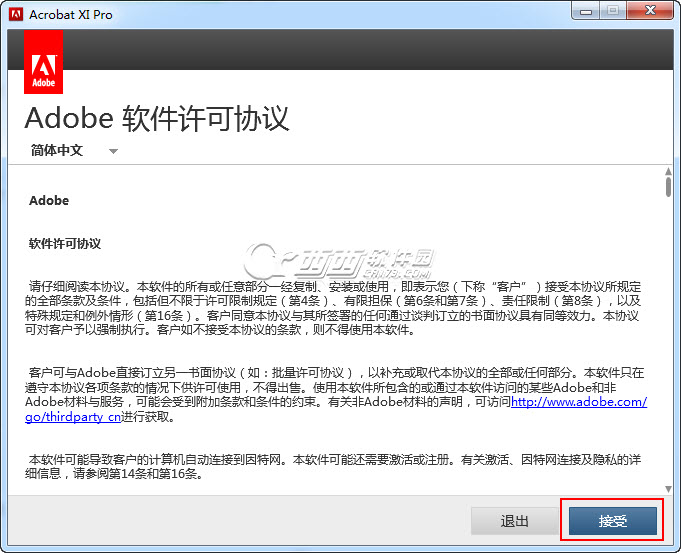Minimize the Acrobat XI Pro window
Image resolution: width=681 pixels, height=553 pixels.
[x=586, y=10]
